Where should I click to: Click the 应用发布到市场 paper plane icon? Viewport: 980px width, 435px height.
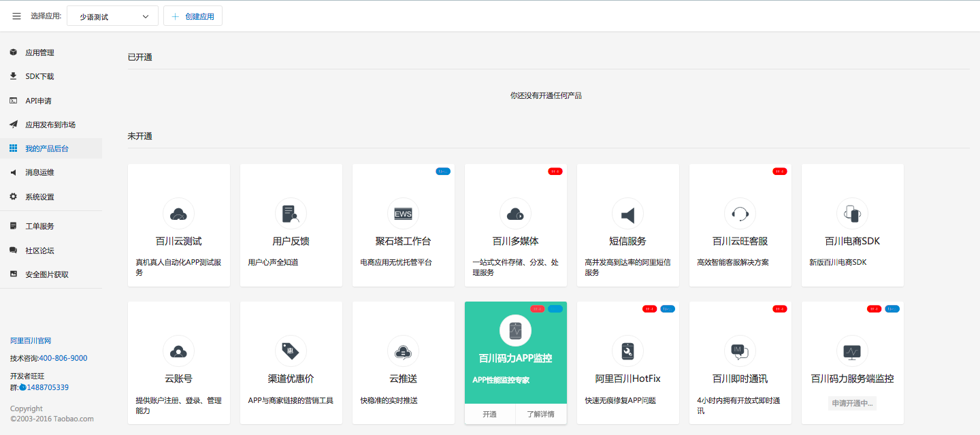pyautogui.click(x=13, y=125)
